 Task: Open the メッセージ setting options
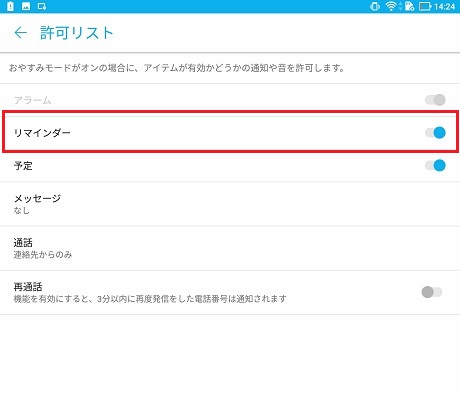[x=230, y=204]
